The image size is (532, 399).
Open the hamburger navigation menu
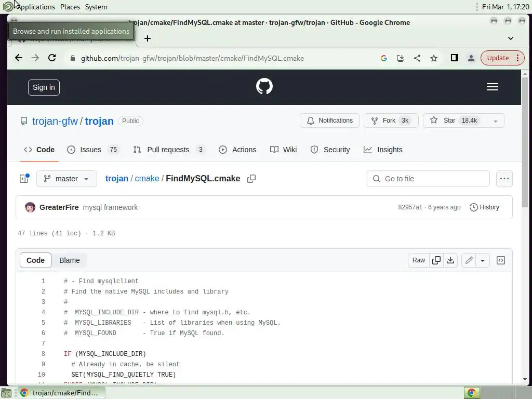click(x=493, y=87)
